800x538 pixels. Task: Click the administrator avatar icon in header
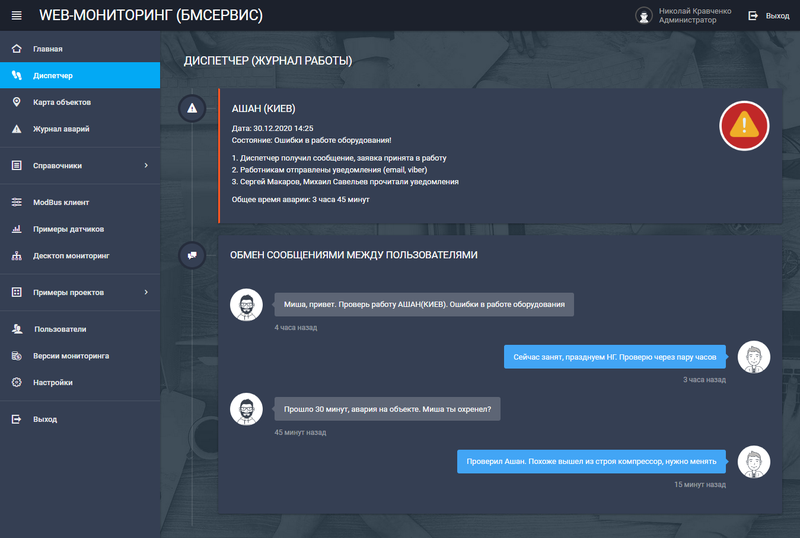(x=644, y=15)
